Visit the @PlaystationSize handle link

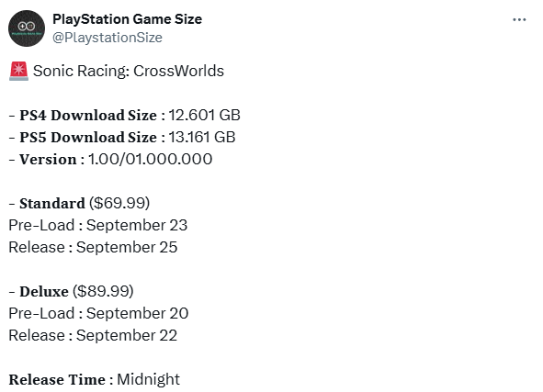[107, 38]
